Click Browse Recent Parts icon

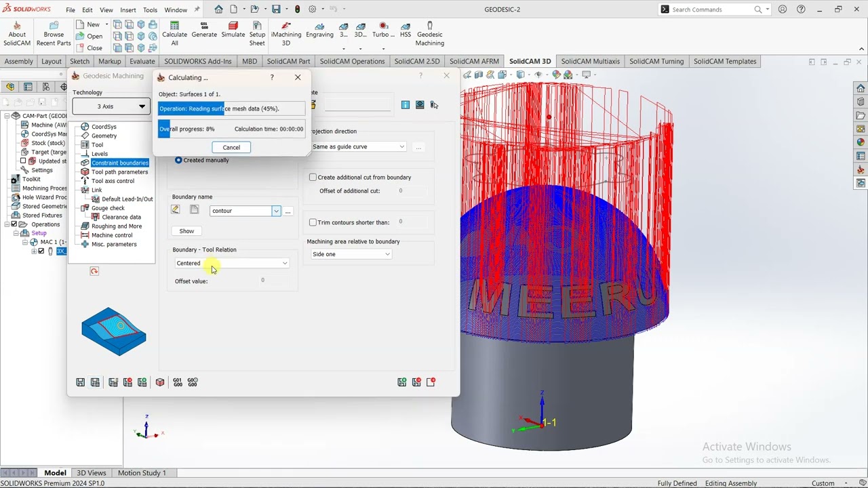tap(54, 25)
